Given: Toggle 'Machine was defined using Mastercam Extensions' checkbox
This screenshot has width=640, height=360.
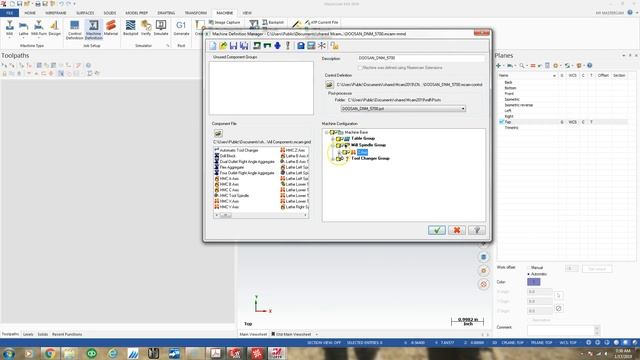Looking at the screenshot, I should click(360, 68).
